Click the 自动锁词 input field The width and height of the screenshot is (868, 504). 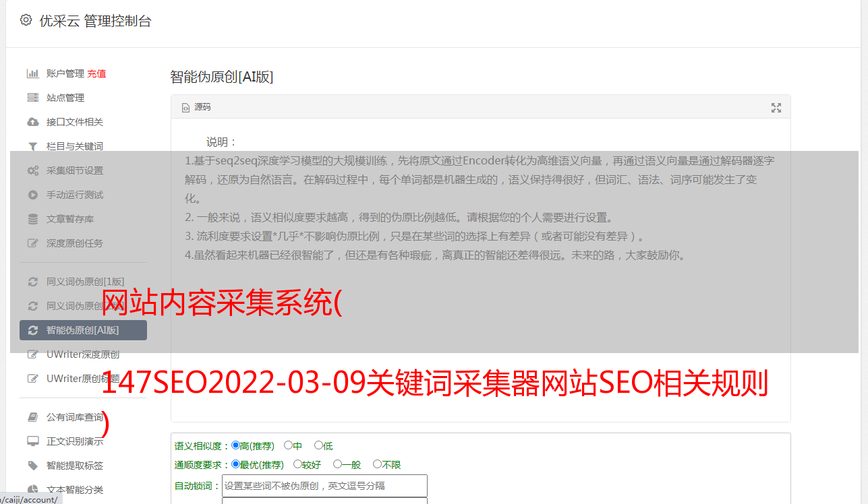pos(324,486)
